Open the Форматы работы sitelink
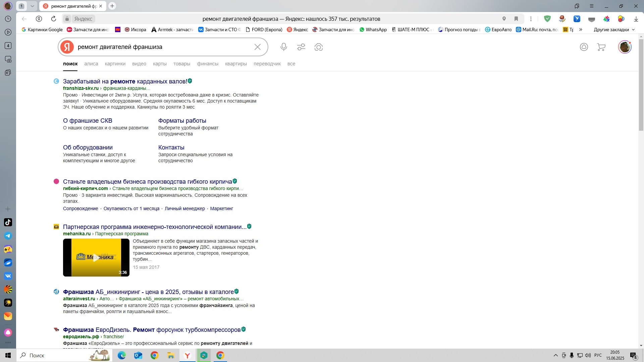This screenshot has height=362, width=644. pyautogui.click(x=182, y=121)
